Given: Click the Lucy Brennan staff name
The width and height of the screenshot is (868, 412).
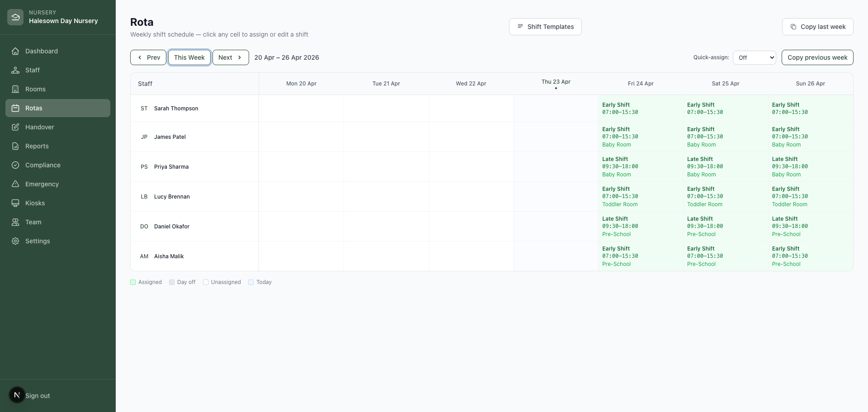Looking at the screenshot, I should pyautogui.click(x=172, y=197).
